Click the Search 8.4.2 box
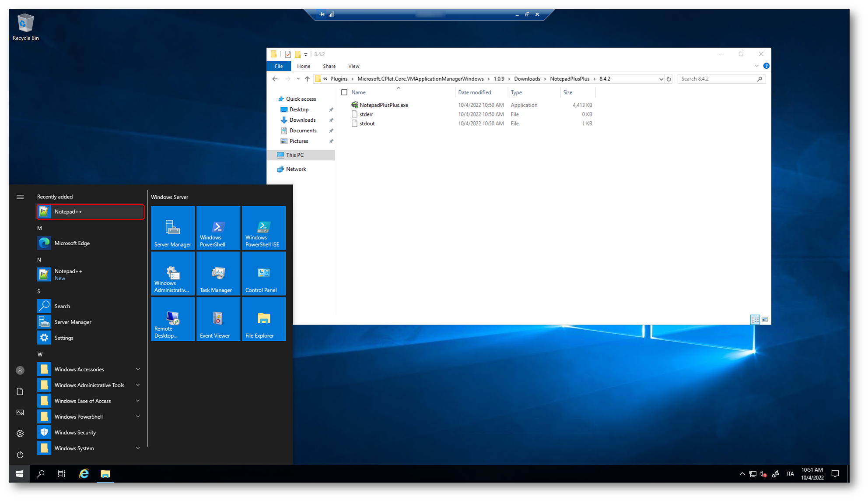The height and width of the screenshot is (501, 868). [721, 79]
